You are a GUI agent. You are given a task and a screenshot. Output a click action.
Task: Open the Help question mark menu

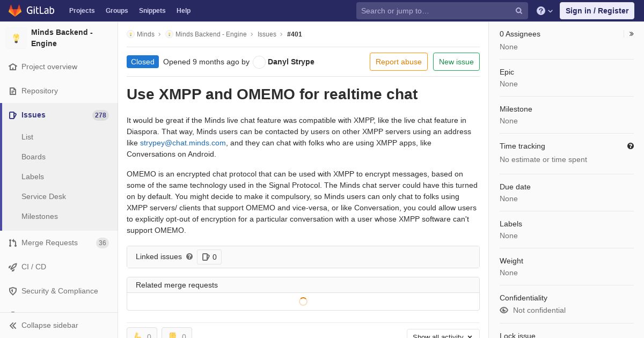(x=545, y=11)
